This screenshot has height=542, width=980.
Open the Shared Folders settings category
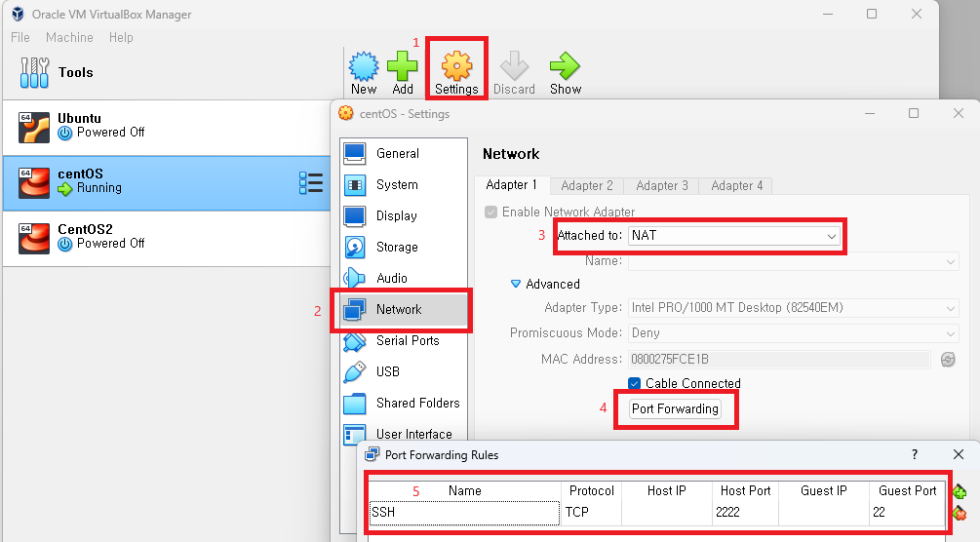coord(404,404)
